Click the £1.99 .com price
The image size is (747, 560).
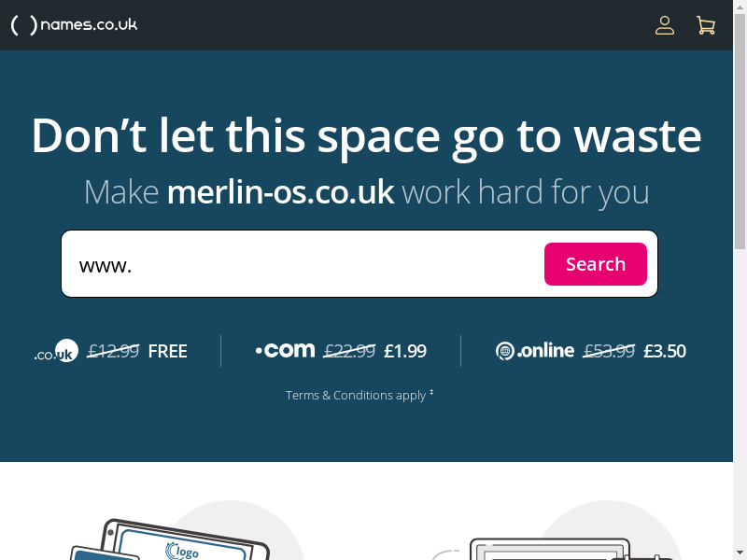tap(405, 352)
